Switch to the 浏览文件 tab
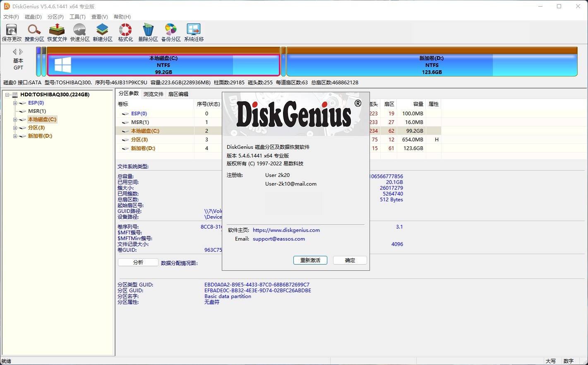This screenshot has width=588, height=365. (x=154, y=94)
